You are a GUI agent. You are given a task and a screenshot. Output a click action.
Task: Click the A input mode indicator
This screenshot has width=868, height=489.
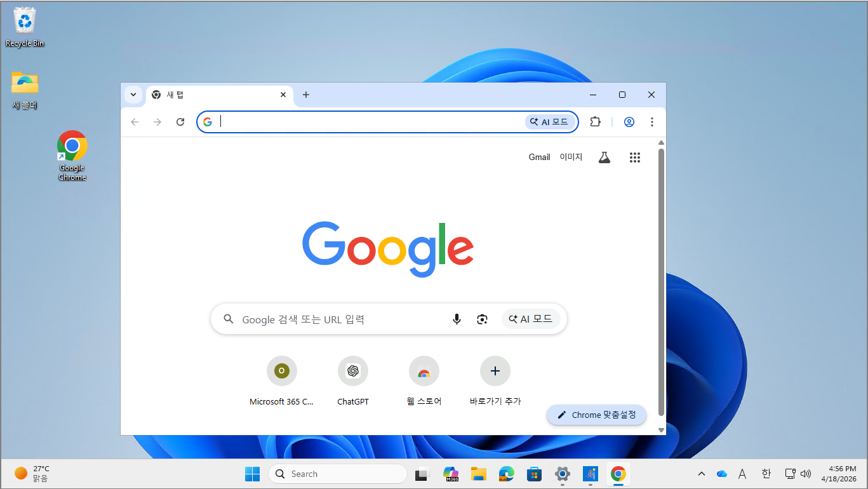[x=742, y=474]
